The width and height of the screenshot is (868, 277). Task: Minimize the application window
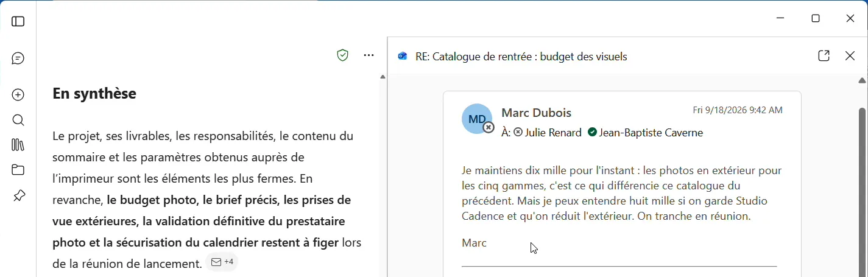781,19
